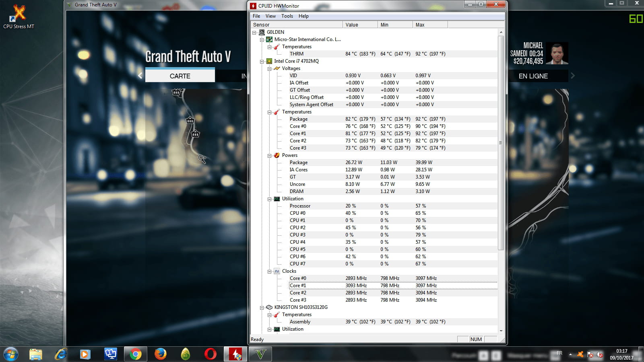Open the CPU Stress MT desktop shortcut
This screenshot has width=644, height=362.
coord(19,17)
